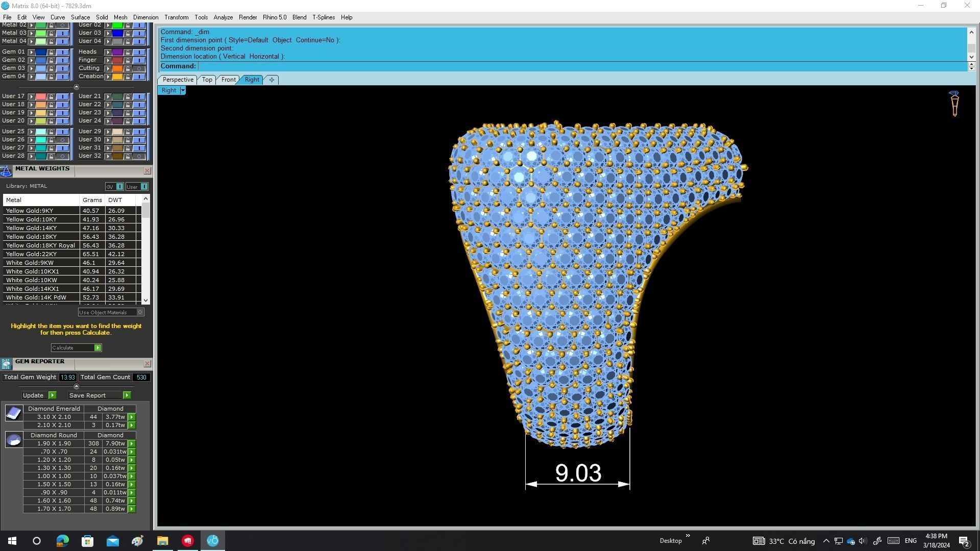Screen dimensions: 980x551
Task: Expand the Heads layer arrow
Action: coord(108,52)
